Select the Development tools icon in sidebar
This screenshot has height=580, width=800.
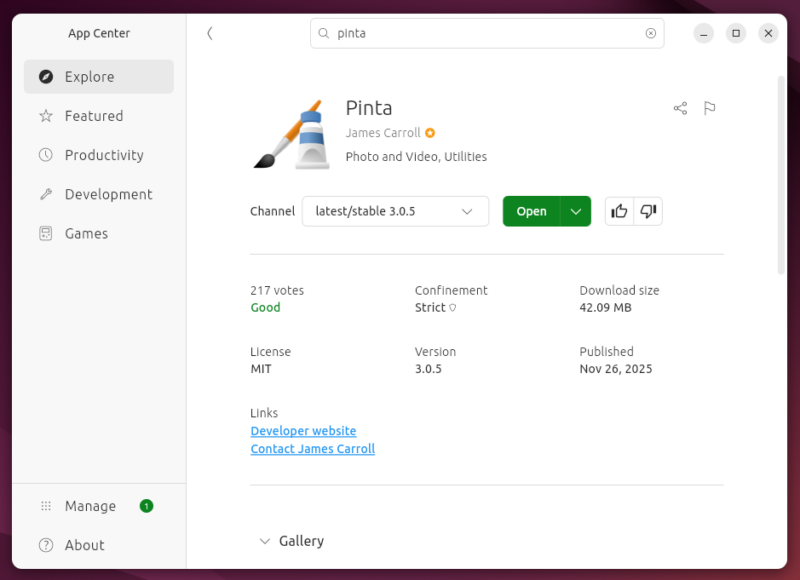45,194
